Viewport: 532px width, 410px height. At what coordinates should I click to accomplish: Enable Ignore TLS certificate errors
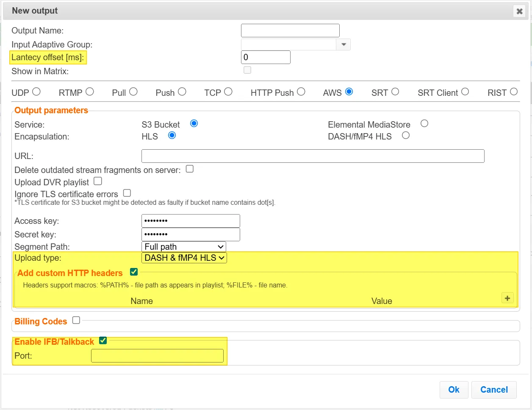tap(127, 193)
